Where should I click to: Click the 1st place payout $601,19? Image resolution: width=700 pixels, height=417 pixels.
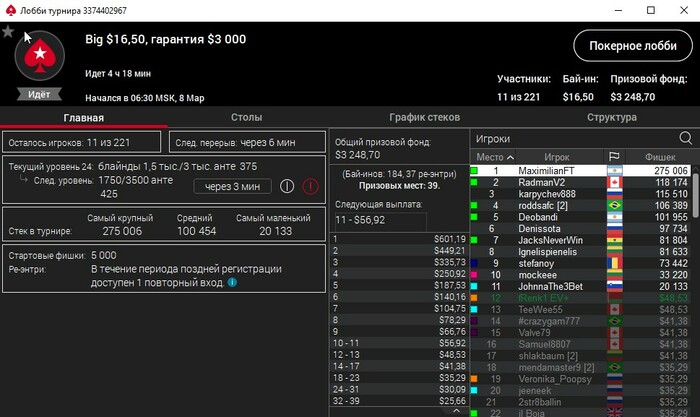[x=399, y=239]
